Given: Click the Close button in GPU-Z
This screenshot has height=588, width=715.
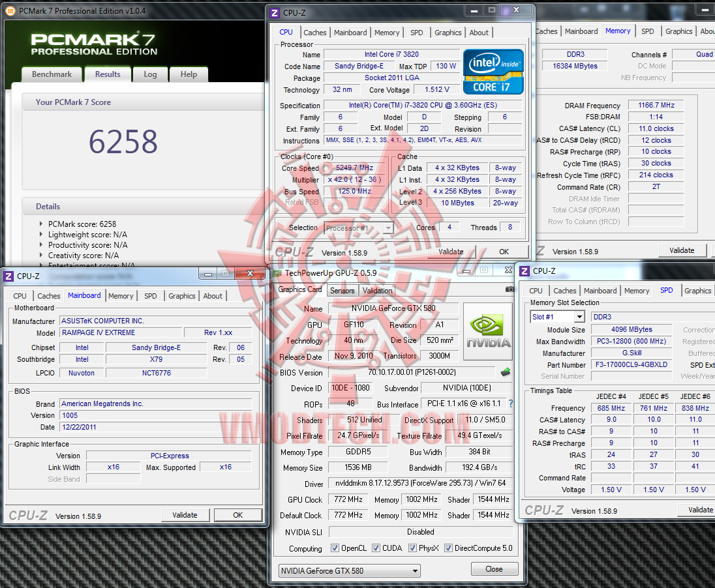Looking at the screenshot, I should click(x=494, y=569).
